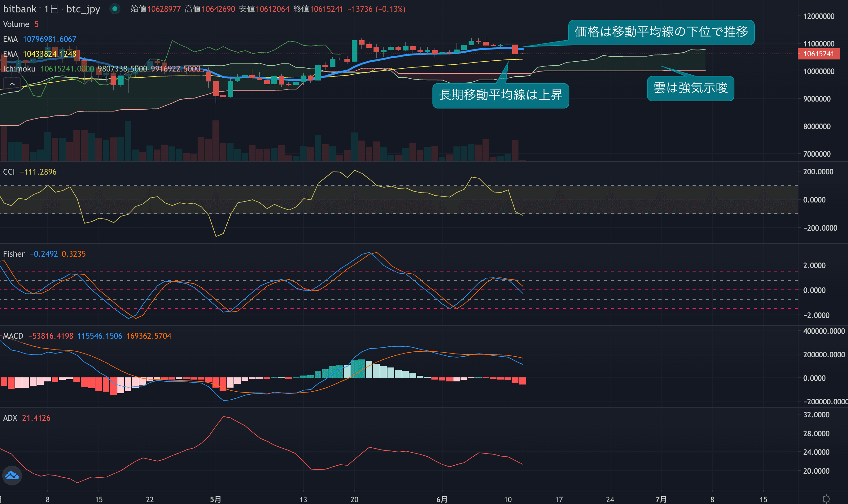This screenshot has height=504, width=848.
Task: Select the bullish cloud annotation callout
Action: [690, 88]
